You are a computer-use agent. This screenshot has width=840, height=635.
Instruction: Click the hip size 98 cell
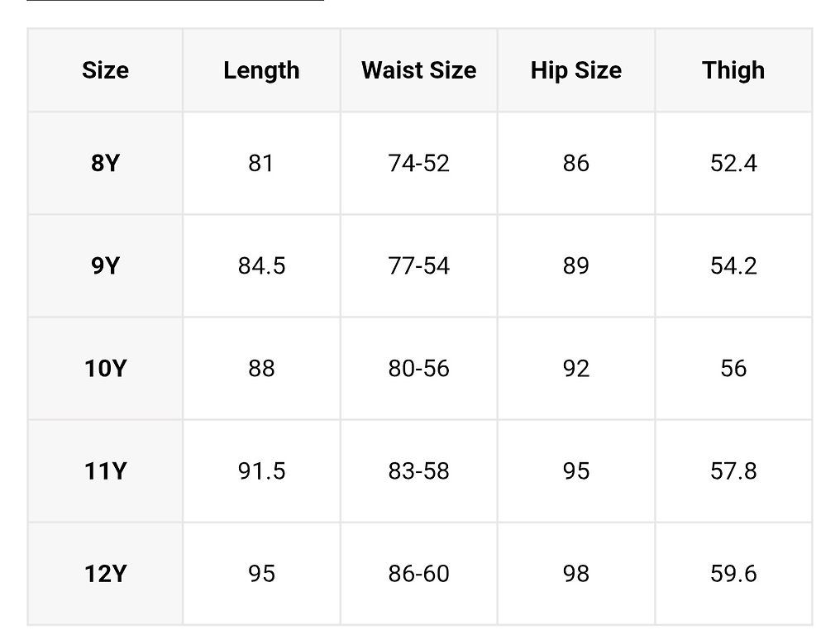pyautogui.click(x=575, y=573)
